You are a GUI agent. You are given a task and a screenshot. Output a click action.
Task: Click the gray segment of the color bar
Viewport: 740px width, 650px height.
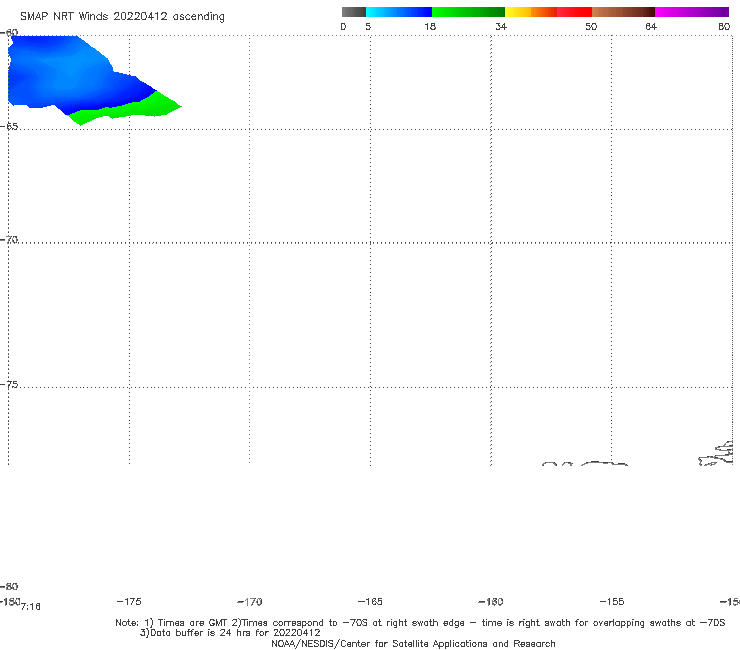354,12
